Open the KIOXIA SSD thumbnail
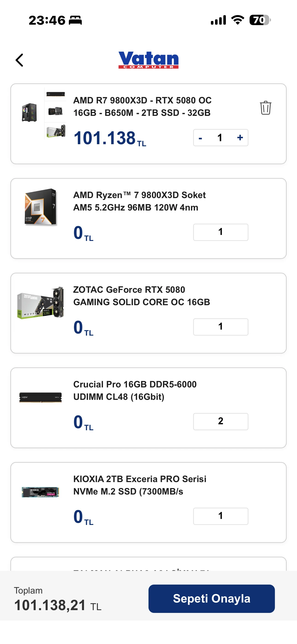This screenshot has height=644, width=297. pyautogui.click(x=41, y=492)
